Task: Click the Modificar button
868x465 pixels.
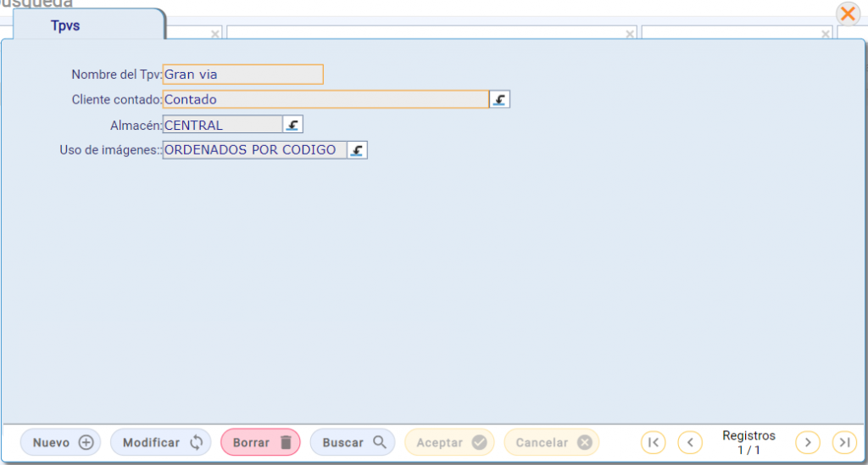Action: pyautogui.click(x=161, y=442)
